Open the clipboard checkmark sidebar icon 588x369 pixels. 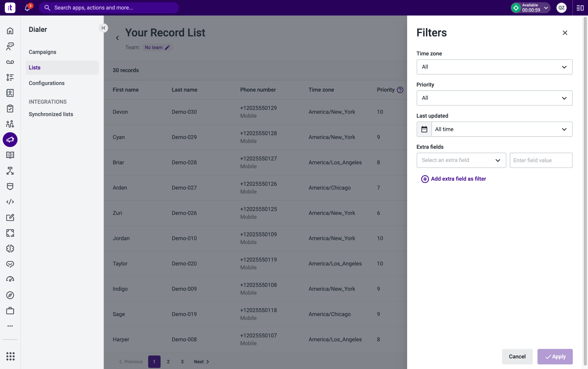pyautogui.click(x=10, y=109)
